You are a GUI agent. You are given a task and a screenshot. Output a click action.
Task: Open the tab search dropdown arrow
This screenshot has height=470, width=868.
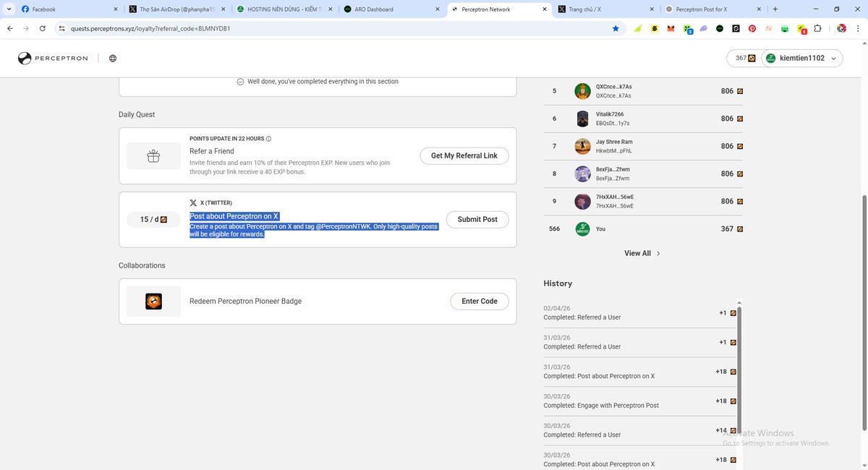click(8, 9)
